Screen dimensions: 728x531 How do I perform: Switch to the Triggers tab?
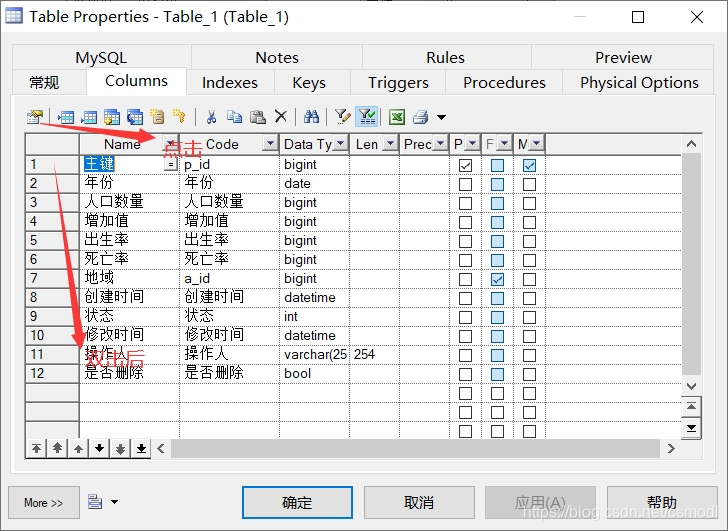[398, 83]
